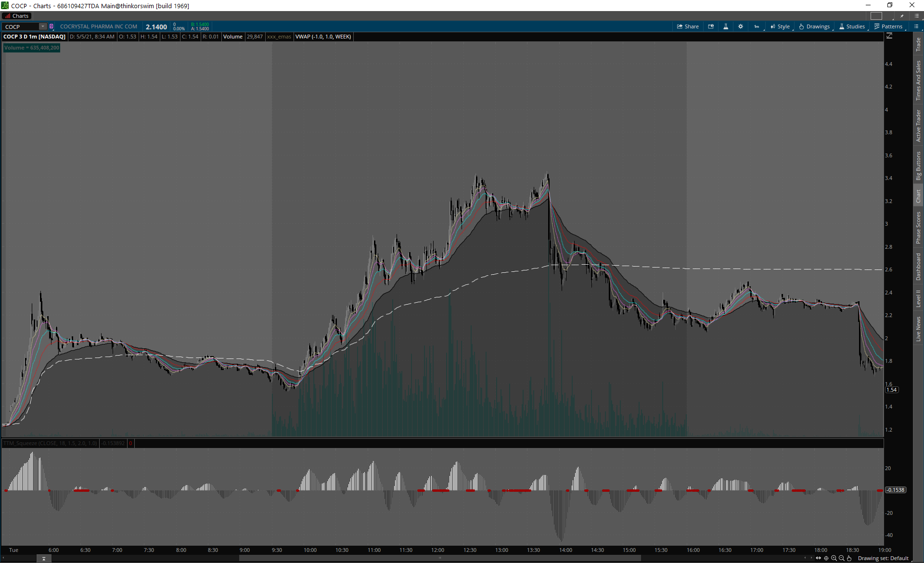Image resolution: width=924 pixels, height=563 pixels.
Task: Toggle the price axis scale icon
Action: point(889,36)
